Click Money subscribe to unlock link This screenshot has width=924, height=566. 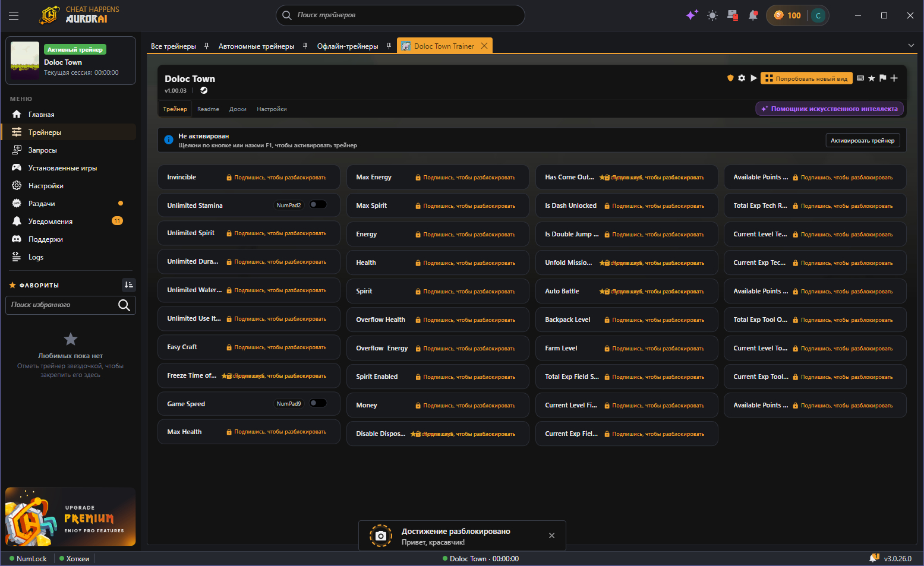[465, 406]
